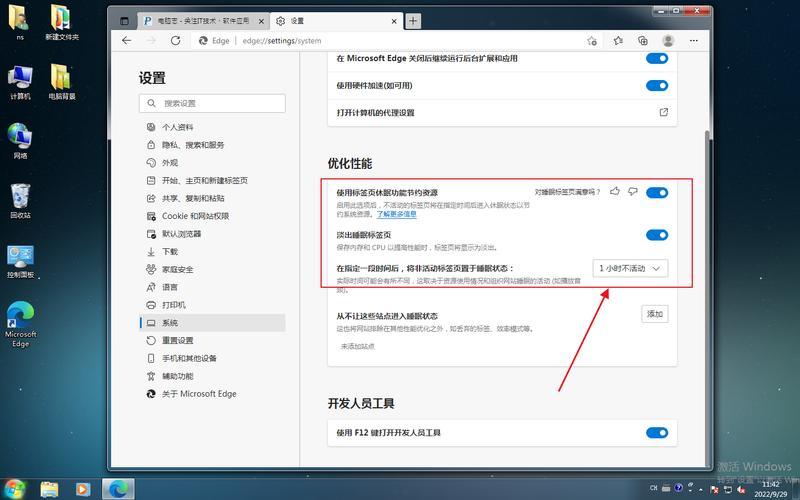The height and width of the screenshot is (500, 800).
Task: Open the Favorites star list icon
Action: 618,41
